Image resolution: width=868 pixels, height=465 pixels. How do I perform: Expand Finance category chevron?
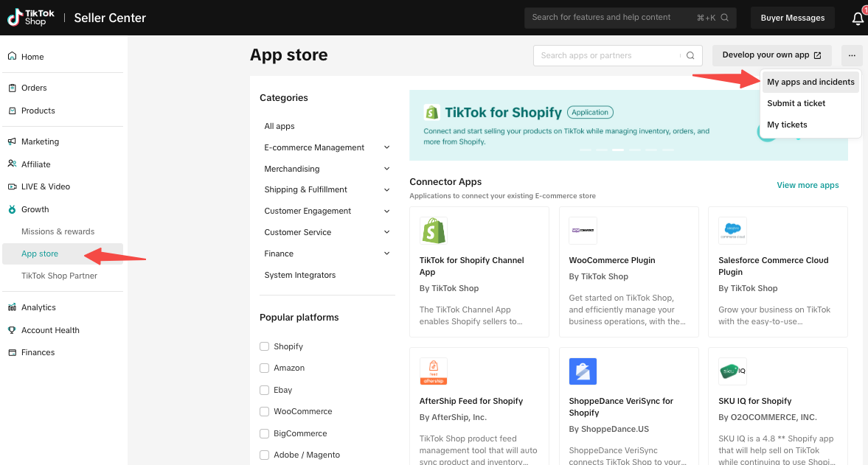[x=387, y=254]
